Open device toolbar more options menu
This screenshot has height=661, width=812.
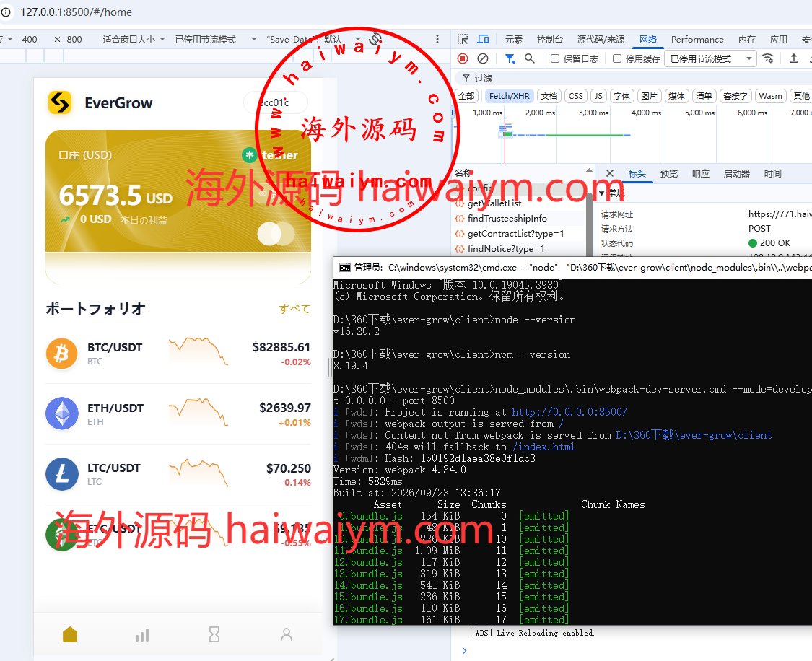pos(437,40)
